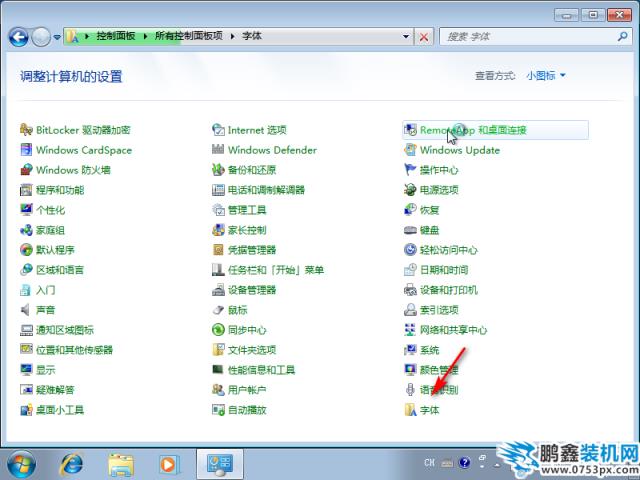Open the 鼠标 mouse icon

click(x=218, y=310)
